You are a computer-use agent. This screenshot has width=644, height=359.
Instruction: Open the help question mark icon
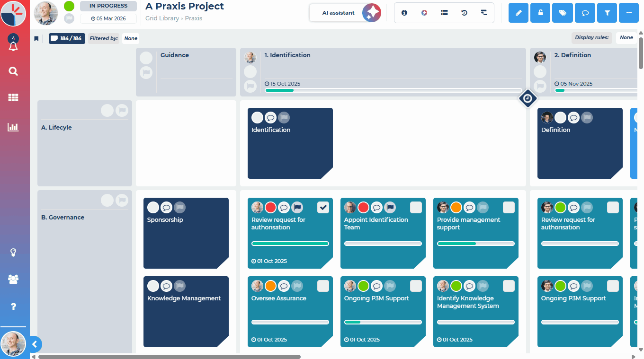13,306
